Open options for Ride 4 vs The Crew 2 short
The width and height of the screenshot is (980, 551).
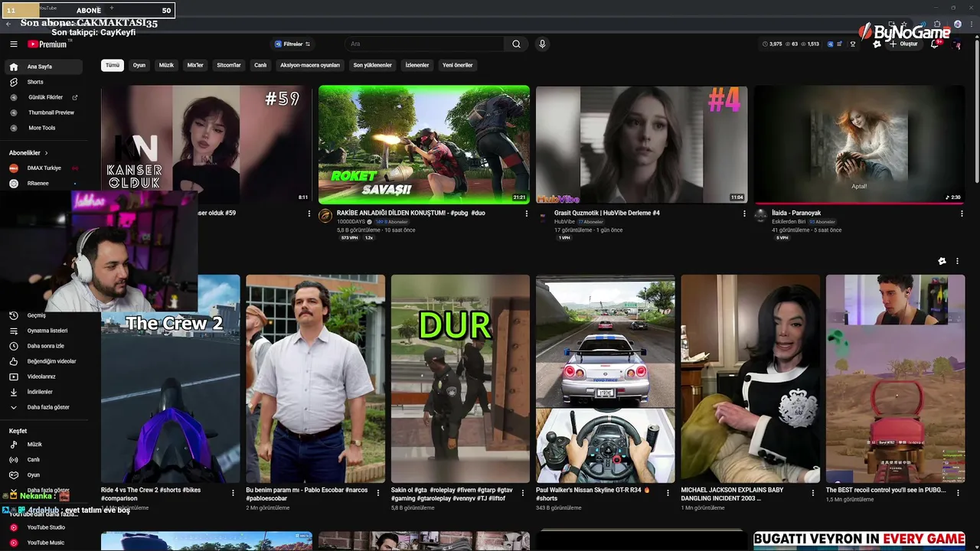pos(233,494)
